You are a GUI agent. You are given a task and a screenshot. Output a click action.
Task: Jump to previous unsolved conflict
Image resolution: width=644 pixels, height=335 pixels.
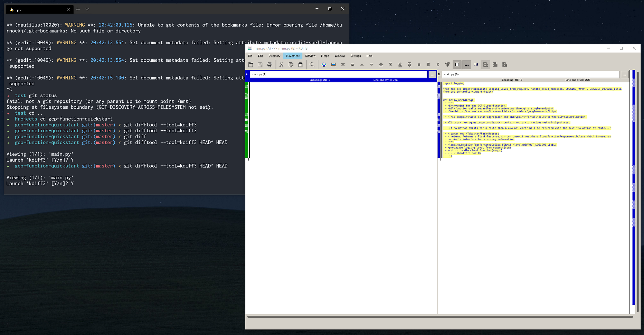pos(400,64)
